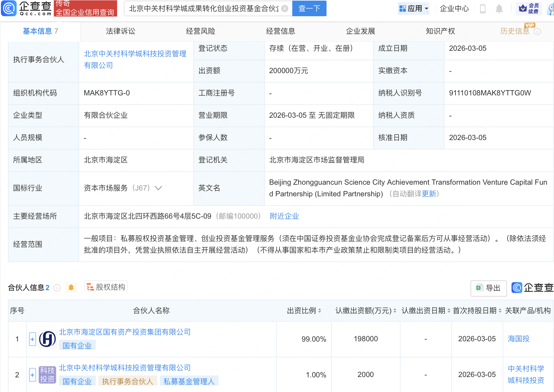Expand the 资本市场服务 industry chevron
Viewport: 554px width, 392px height.
[158, 188]
